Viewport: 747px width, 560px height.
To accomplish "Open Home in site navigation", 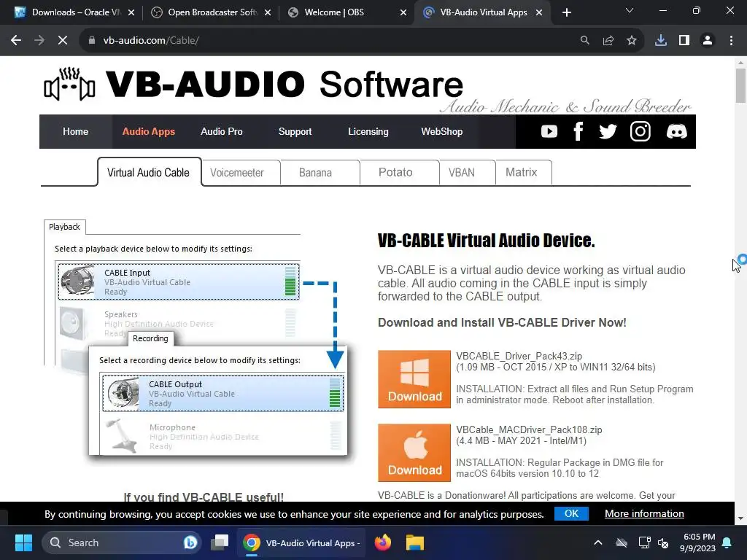I will [75, 131].
